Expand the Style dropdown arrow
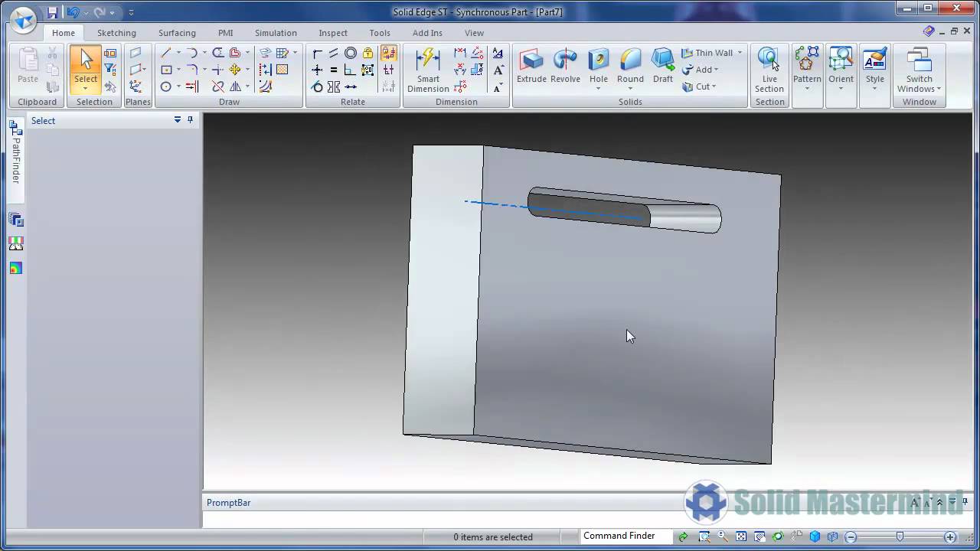This screenshot has width=980, height=551. click(x=874, y=89)
